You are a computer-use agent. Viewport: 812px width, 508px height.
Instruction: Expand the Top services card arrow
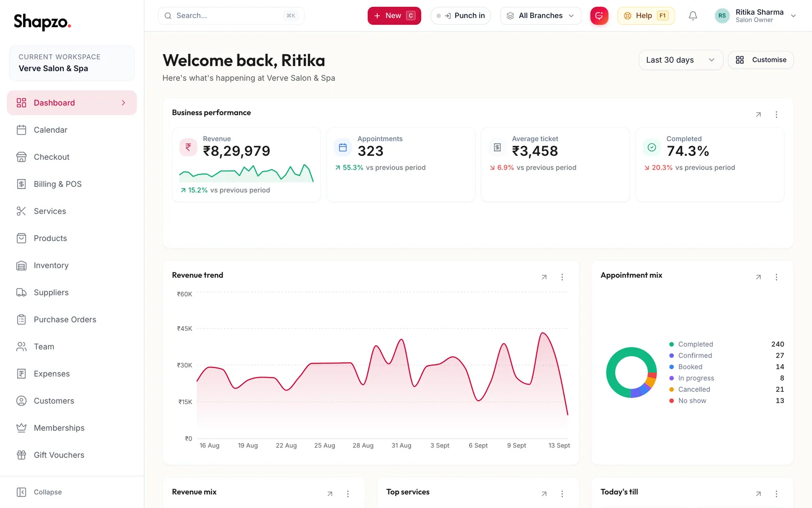coord(544,494)
